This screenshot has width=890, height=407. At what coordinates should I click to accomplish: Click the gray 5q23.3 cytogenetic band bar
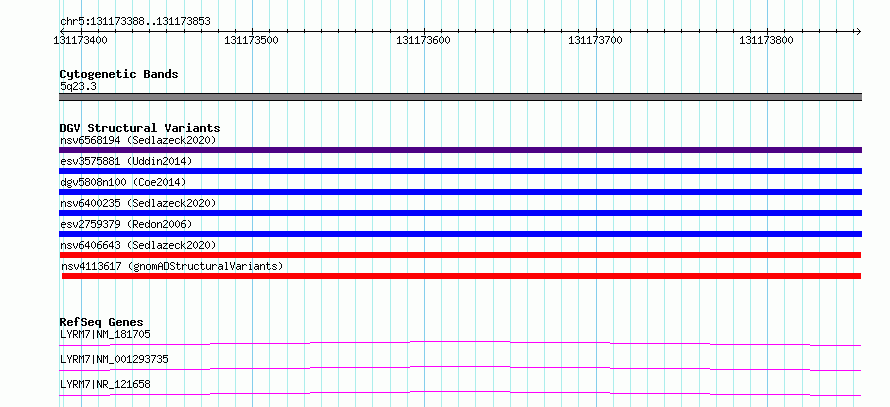pos(460,97)
